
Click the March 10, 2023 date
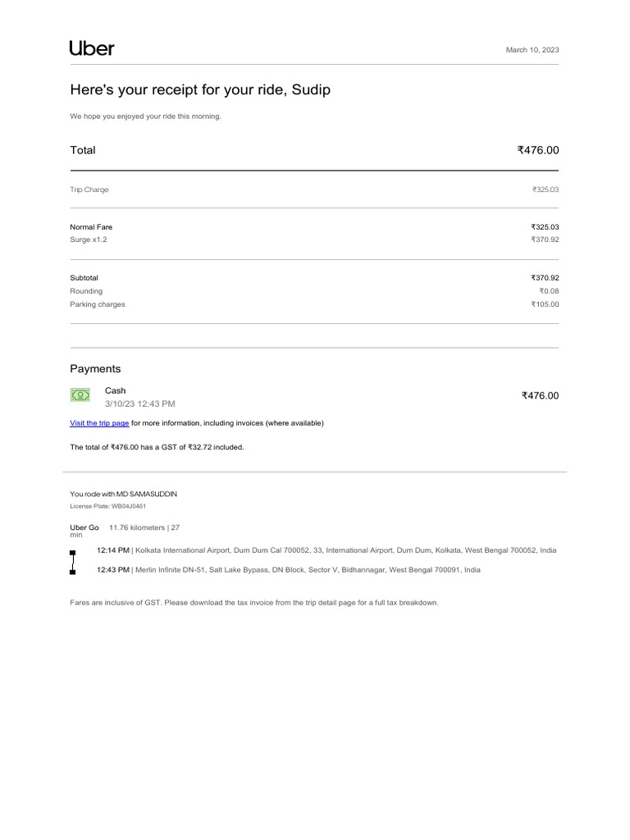tap(532, 50)
